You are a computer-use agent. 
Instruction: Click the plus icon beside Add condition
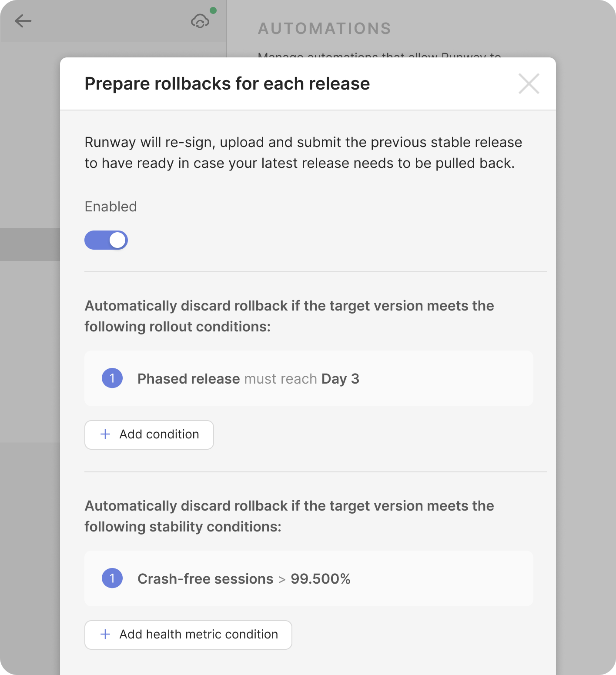tap(105, 434)
